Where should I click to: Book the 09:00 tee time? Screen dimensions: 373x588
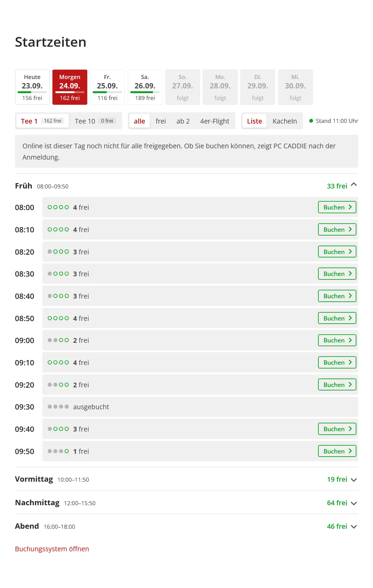tap(337, 340)
